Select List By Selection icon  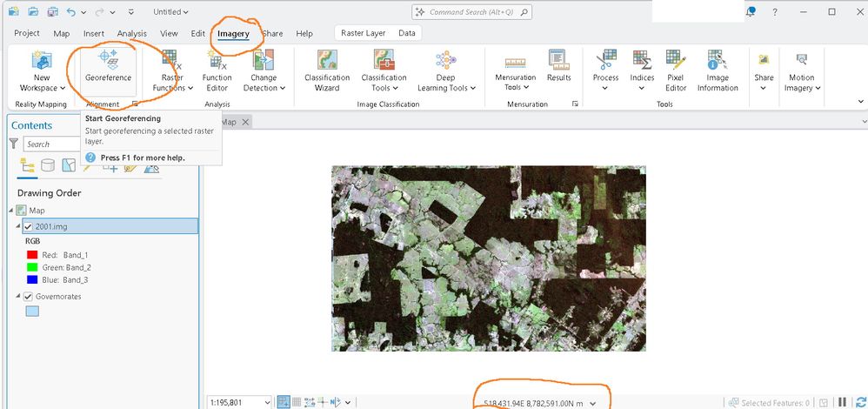69,165
